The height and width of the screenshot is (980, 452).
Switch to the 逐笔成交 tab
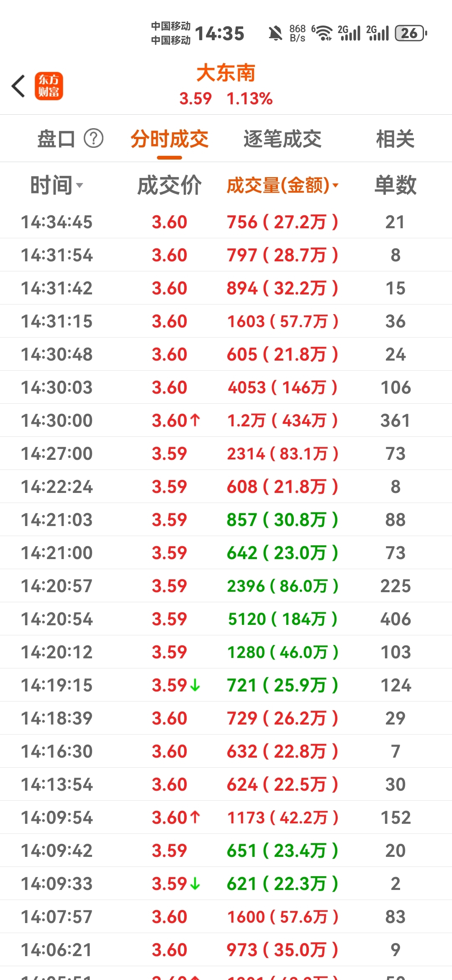pos(282,139)
